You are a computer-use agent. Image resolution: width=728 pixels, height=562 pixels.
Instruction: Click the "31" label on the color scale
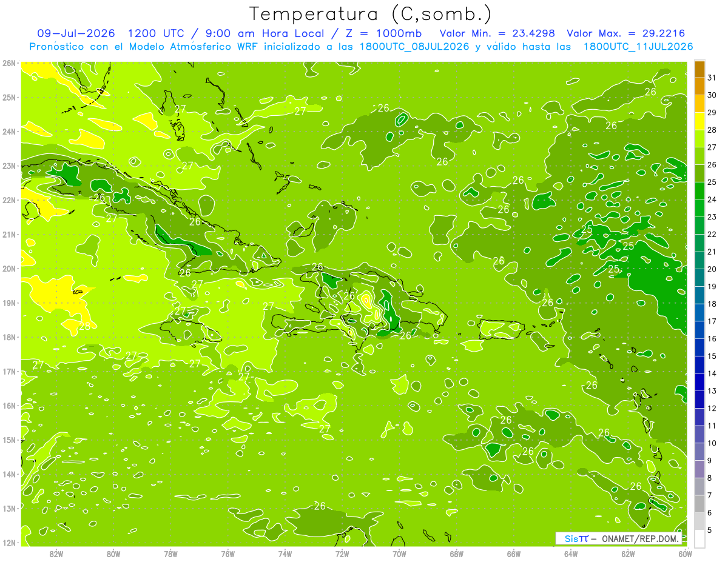click(x=712, y=78)
